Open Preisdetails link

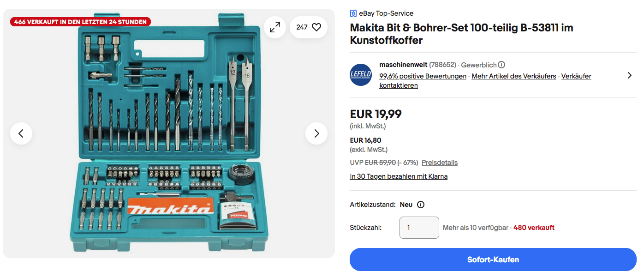point(440,163)
